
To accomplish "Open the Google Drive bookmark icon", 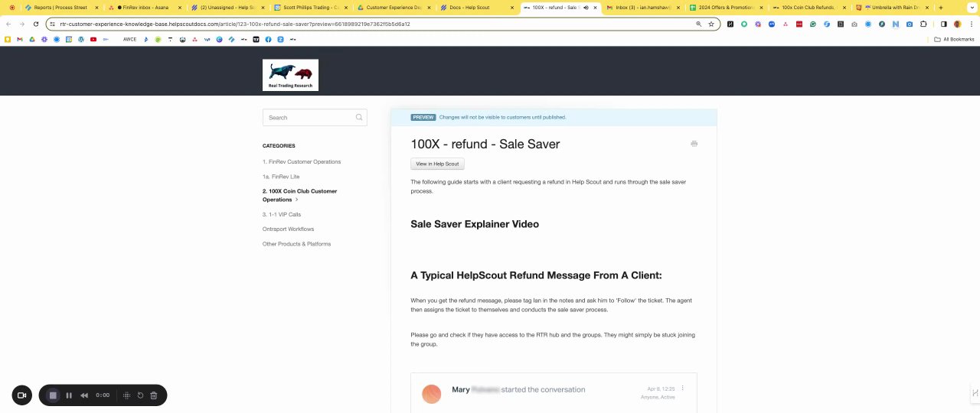I will [32, 39].
